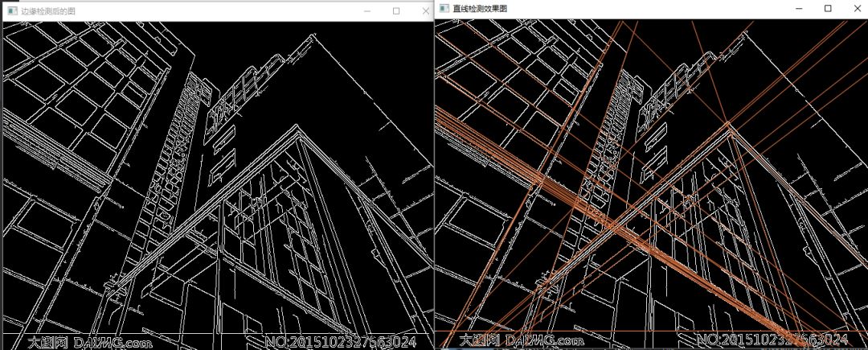
Task: Click the 直线检测效果图 window app icon
Action: coord(444,8)
